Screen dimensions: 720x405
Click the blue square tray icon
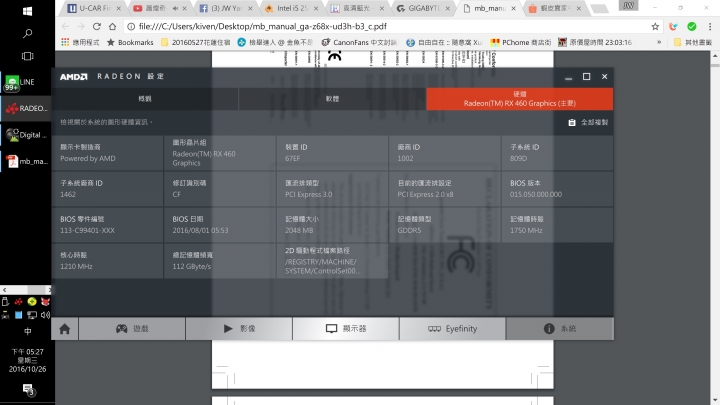(18, 315)
